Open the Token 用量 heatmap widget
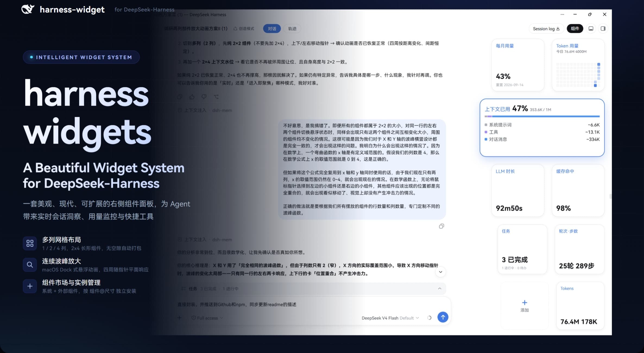 pyautogui.click(x=578, y=65)
